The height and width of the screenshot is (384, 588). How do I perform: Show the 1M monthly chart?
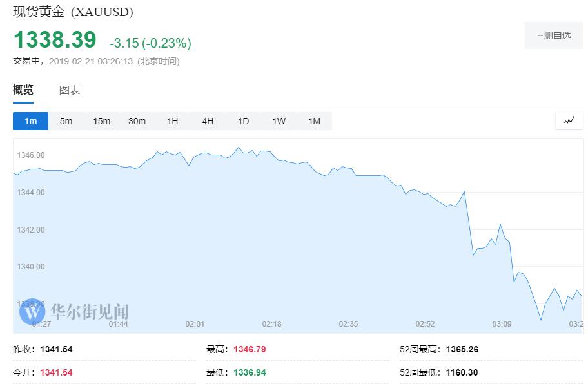tap(314, 121)
